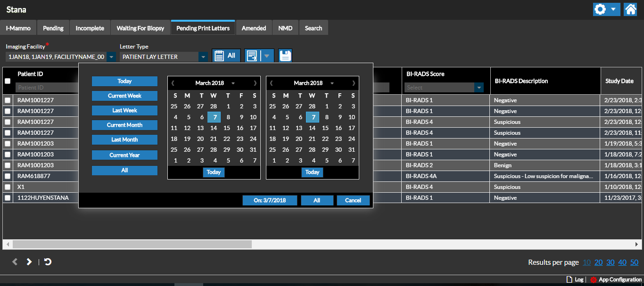Viewport: 644px width, 286px height.
Task: Check the row checkbox for 1122HUYENSTANA
Action: point(8,198)
